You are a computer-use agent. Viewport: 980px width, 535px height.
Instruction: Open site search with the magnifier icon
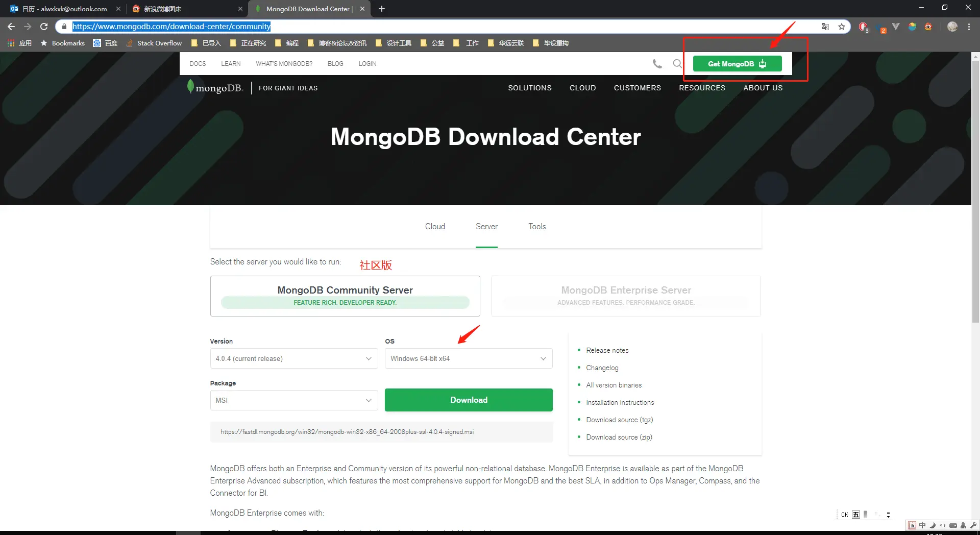[677, 64]
